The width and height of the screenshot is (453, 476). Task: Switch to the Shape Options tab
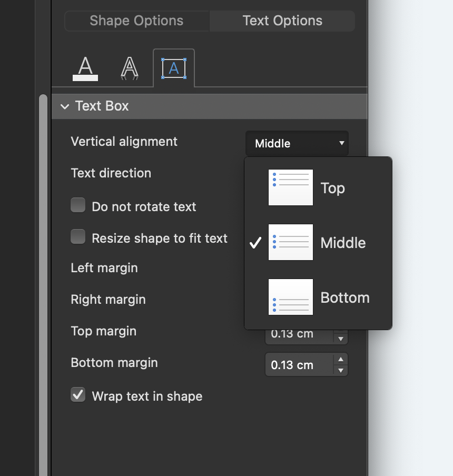[136, 21]
